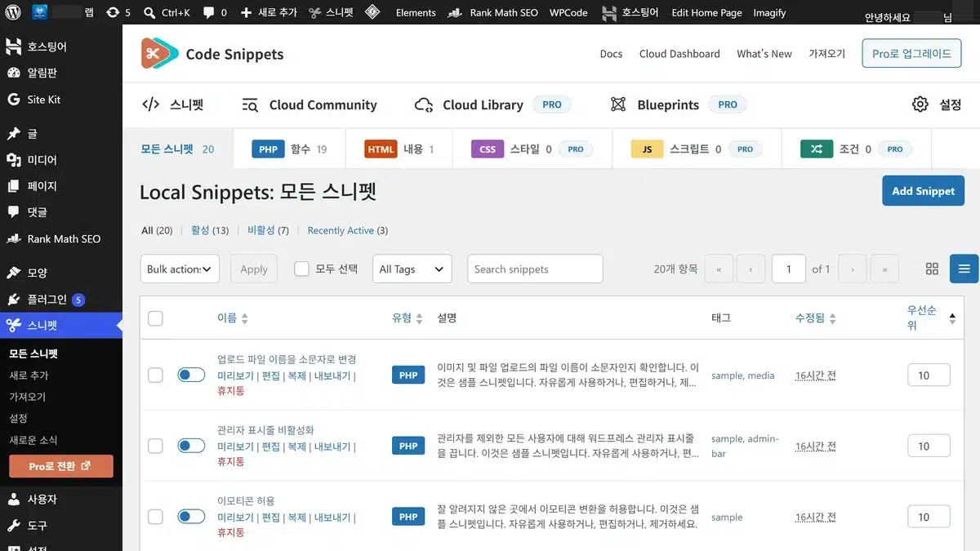Click the Pro로 전환 sidebar button
This screenshot has width=980, height=551.
click(61, 466)
